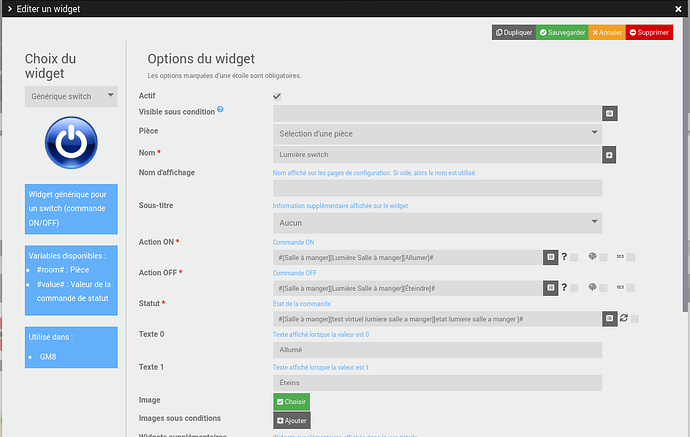Screen dimensions: 690x437
Task: Click the #value# variable description
Action: pyautogui.click(x=73, y=291)
